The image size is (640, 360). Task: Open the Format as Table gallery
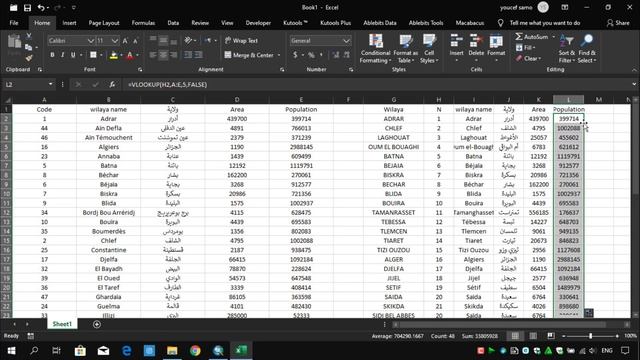406,49
